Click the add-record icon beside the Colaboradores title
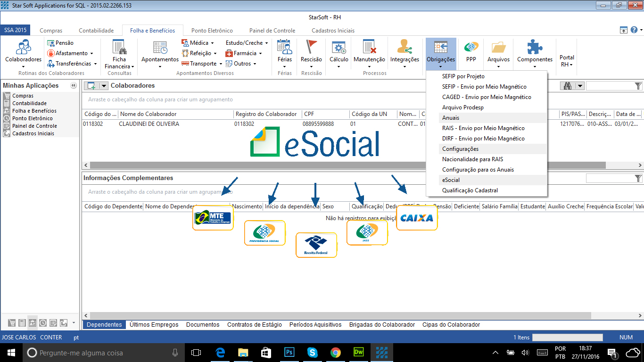This screenshot has width=644, height=362. [91, 86]
